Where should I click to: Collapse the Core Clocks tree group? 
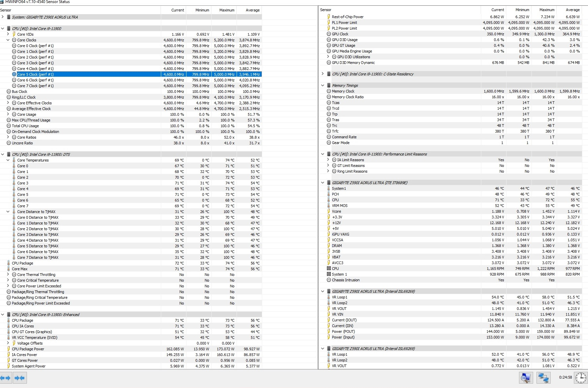click(x=8, y=40)
